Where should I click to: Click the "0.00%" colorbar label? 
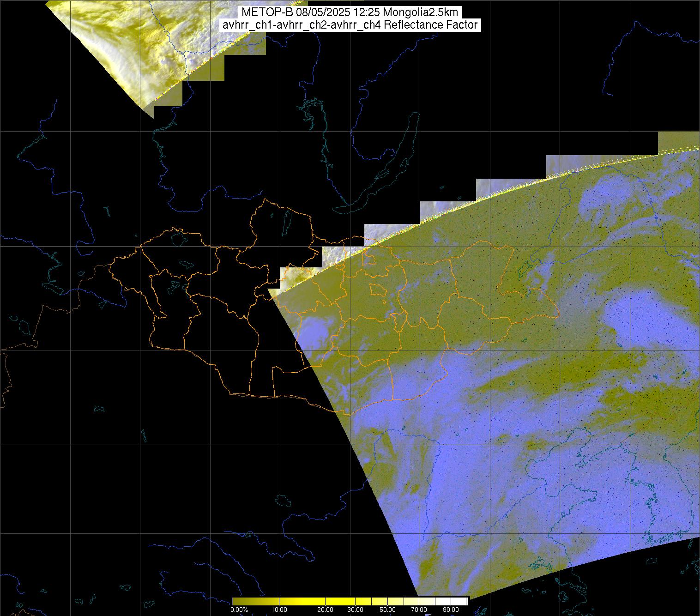click(x=239, y=610)
